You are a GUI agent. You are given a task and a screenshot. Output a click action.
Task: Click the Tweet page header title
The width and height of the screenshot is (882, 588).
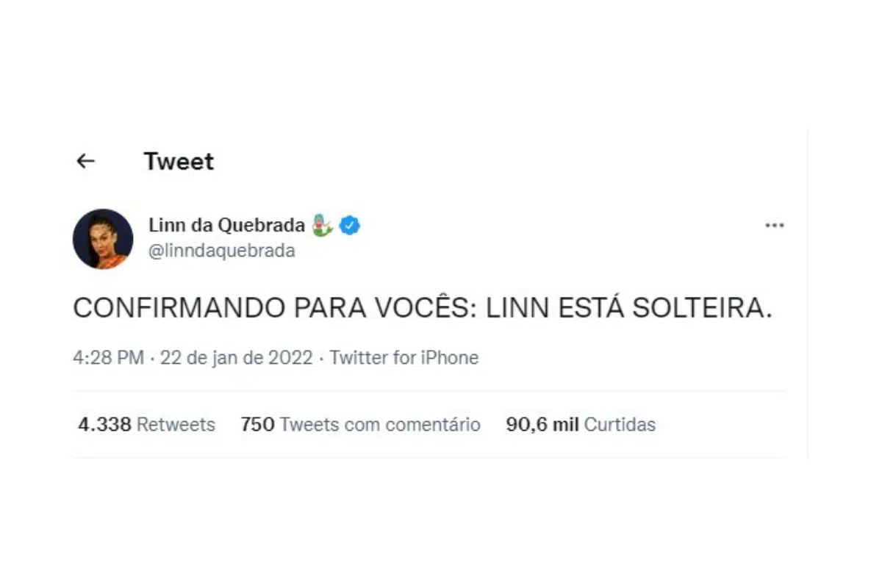179,161
